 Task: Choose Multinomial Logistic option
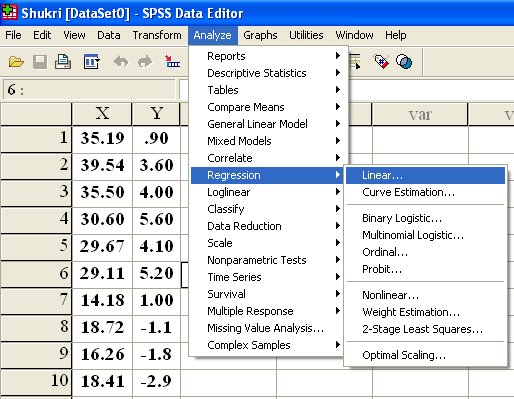click(425, 235)
